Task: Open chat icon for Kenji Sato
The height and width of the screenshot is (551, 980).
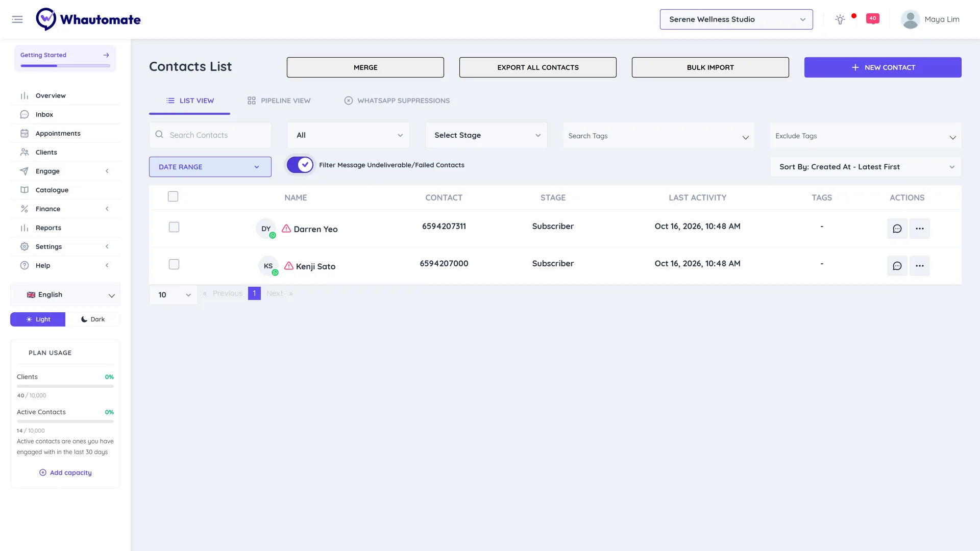Action: [897, 266]
